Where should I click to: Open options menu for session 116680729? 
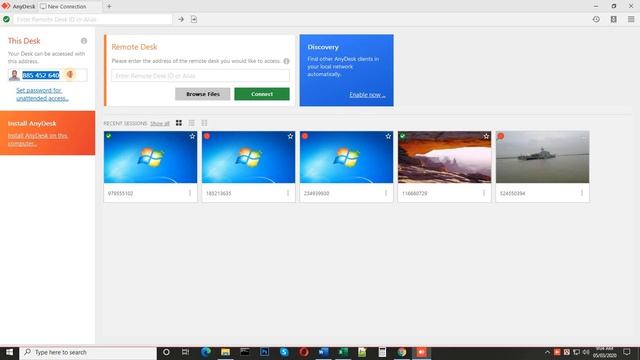coord(484,193)
